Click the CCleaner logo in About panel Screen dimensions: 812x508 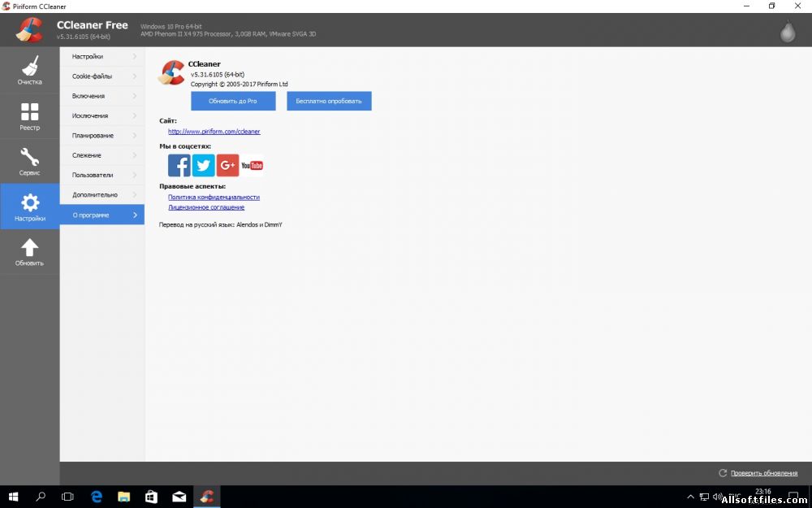click(x=171, y=72)
